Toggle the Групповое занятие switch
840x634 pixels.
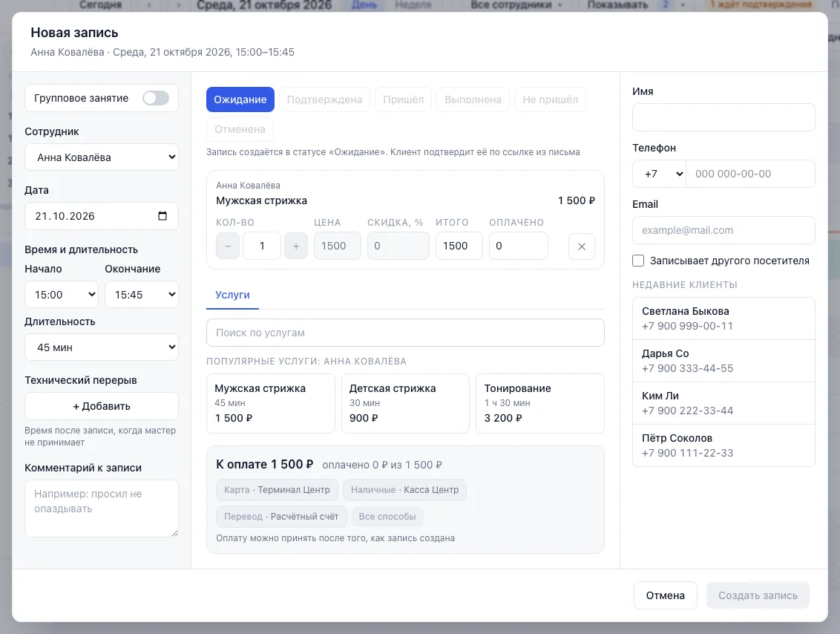(x=155, y=98)
